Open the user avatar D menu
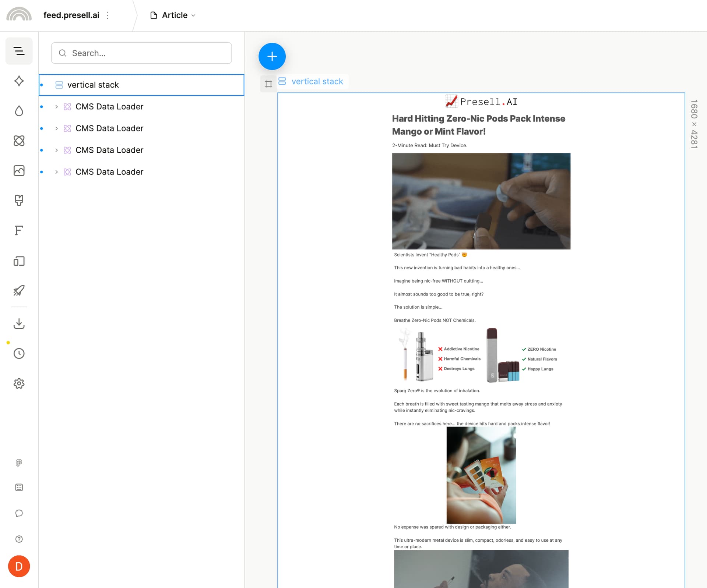Viewport: 707px width, 588px height. (19, 566)
